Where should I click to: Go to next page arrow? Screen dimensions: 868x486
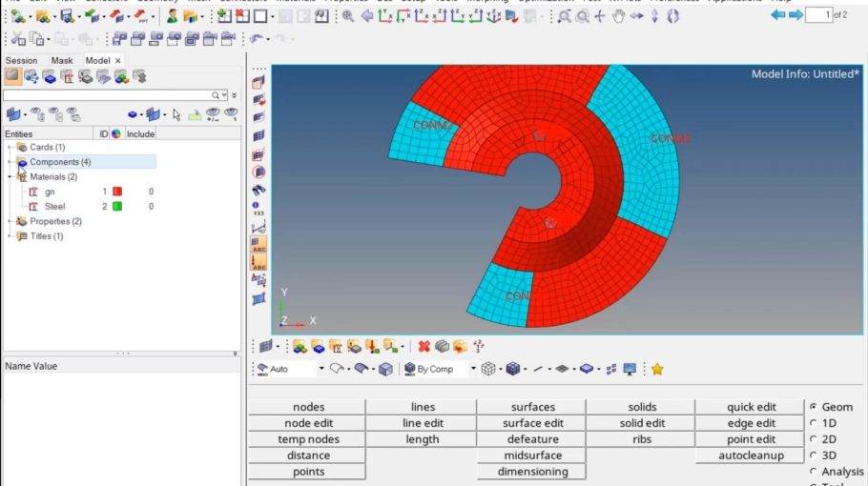796,15
